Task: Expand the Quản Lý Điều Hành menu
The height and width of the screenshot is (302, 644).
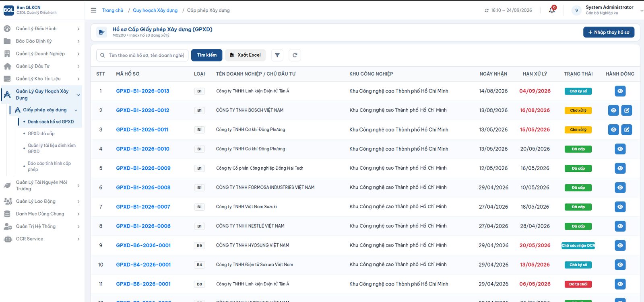Action: [41, 29]
